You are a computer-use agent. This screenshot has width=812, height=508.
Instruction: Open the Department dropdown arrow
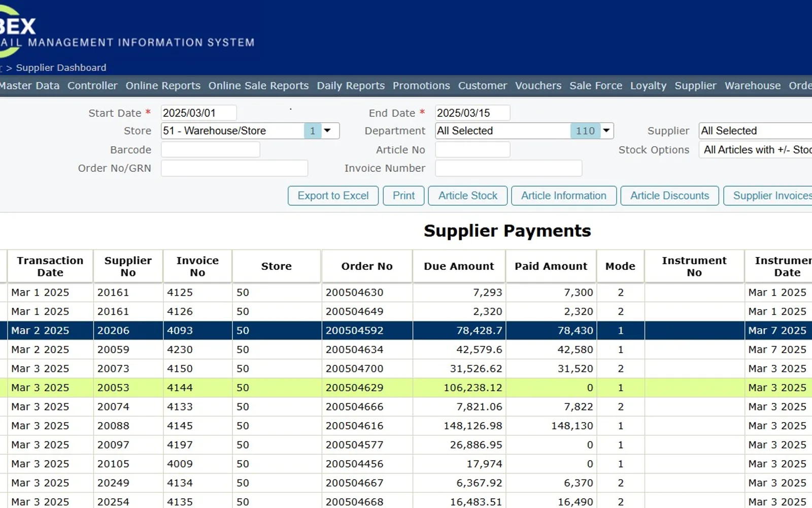point(606,131)
